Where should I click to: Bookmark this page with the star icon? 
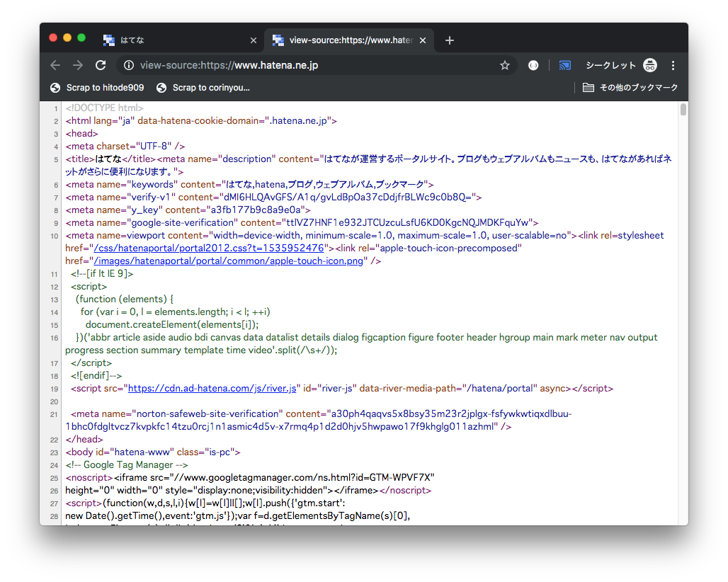[505, 65]
